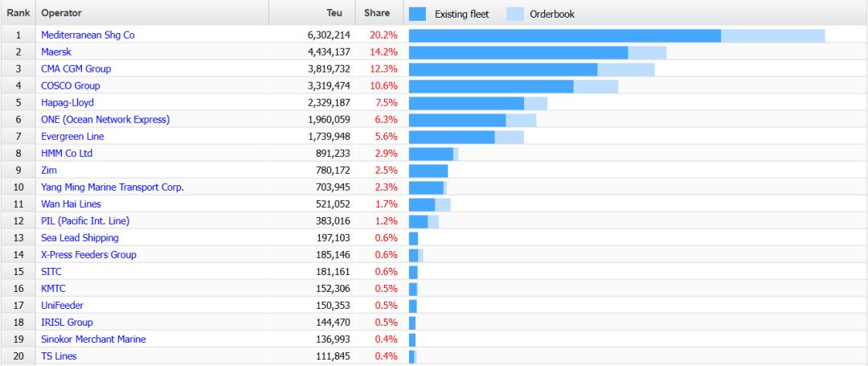The height and width of the screenshot is (366, 868).
Task: Click the Maersk operator link
Action: tap(56, 52)
